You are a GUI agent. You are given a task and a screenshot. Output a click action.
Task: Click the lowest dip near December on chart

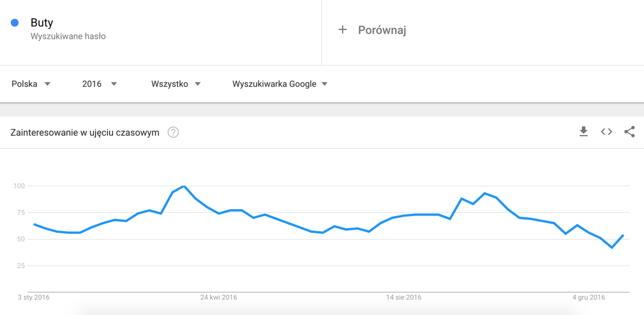612,248
